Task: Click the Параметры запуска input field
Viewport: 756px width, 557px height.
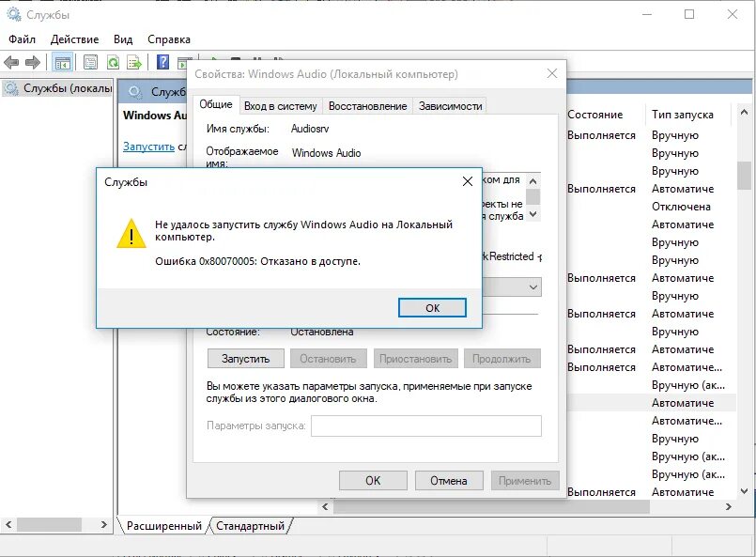Action: pos(426,425)
